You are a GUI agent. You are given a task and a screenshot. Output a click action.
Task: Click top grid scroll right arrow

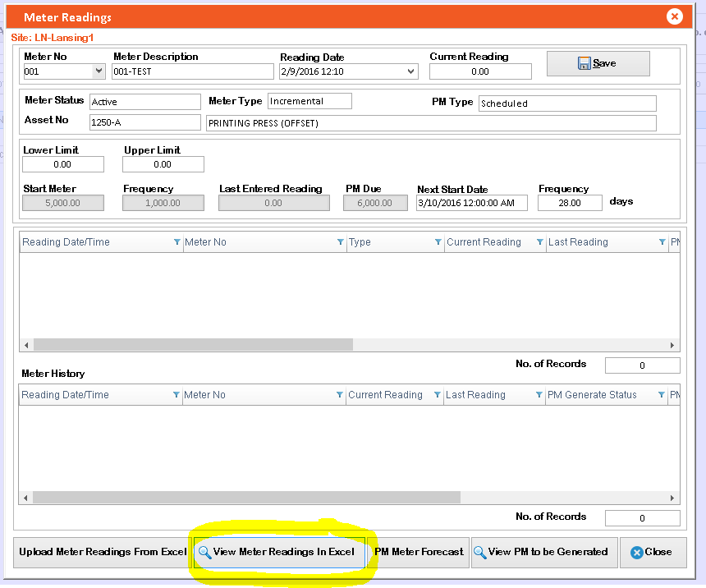pos(672,345)
